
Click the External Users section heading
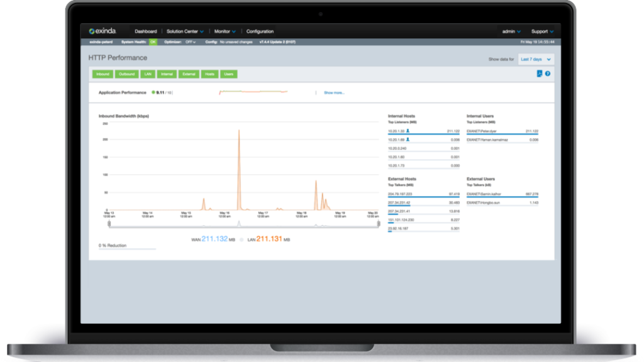coord(480,179)
